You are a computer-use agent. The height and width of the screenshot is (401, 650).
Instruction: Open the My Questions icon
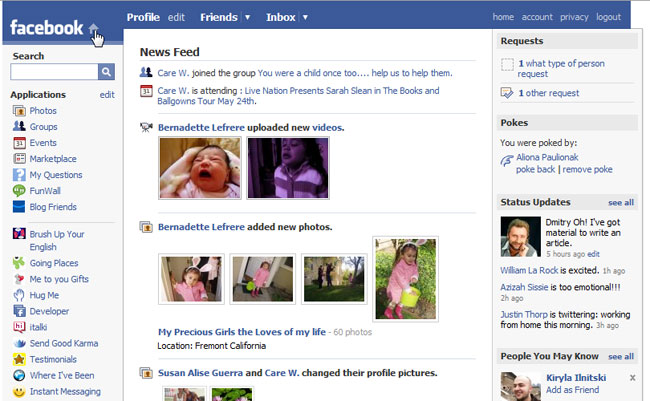(x=19, y=175)
